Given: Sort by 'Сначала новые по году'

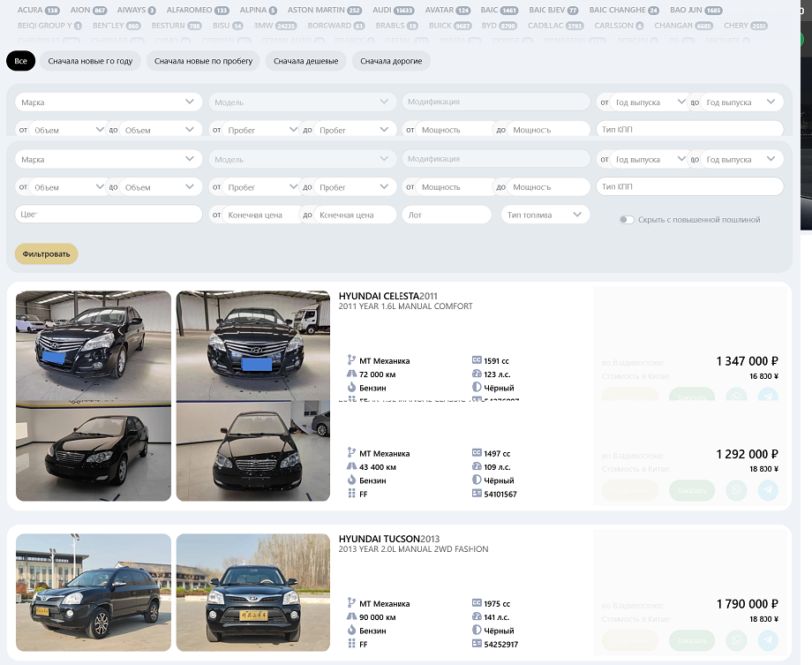Looking at the screenshot, I should click(90, 61).
